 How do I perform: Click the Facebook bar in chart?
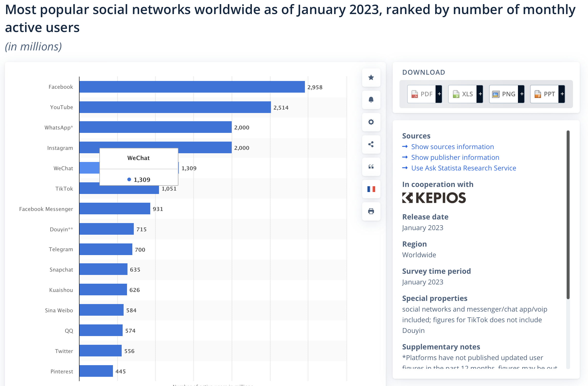192,87
